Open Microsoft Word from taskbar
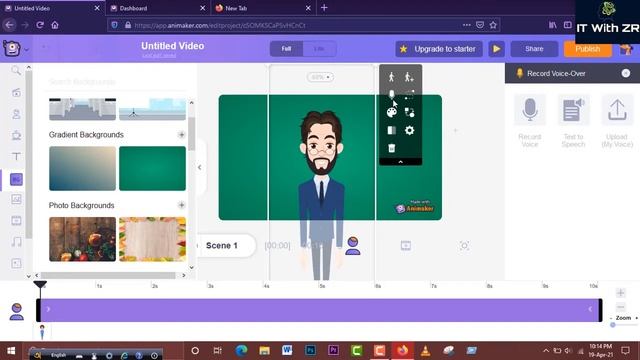Screen dimensions: 640x360 coord(287,350)
